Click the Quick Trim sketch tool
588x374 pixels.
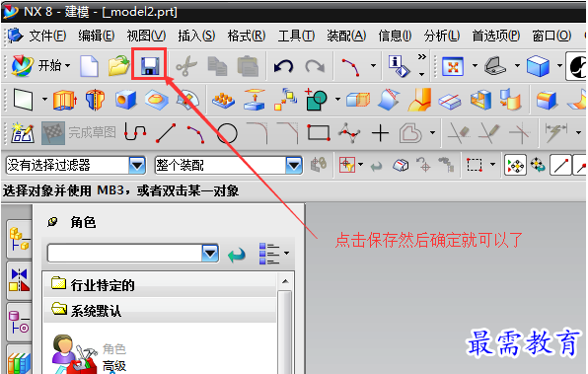tap(459, 133)
